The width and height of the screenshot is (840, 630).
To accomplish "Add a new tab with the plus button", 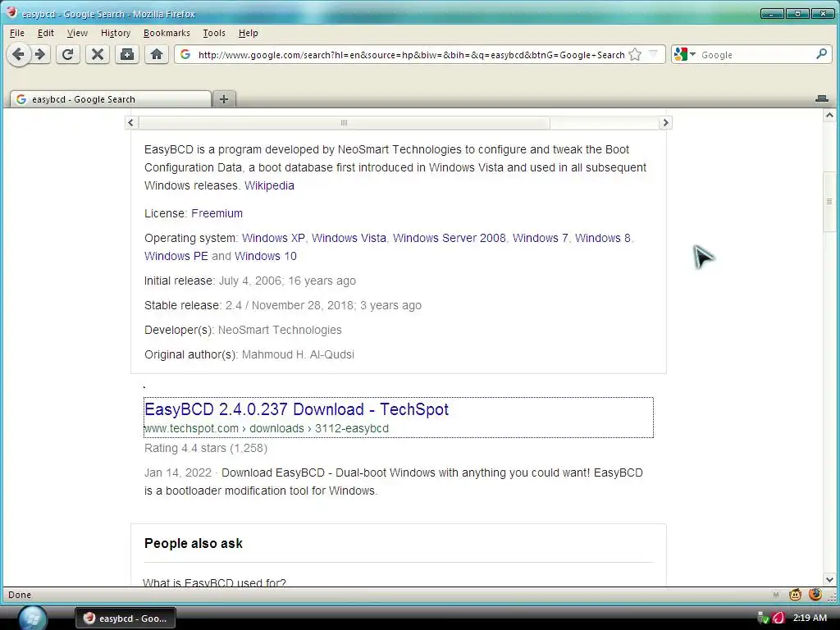I will 224,99.
